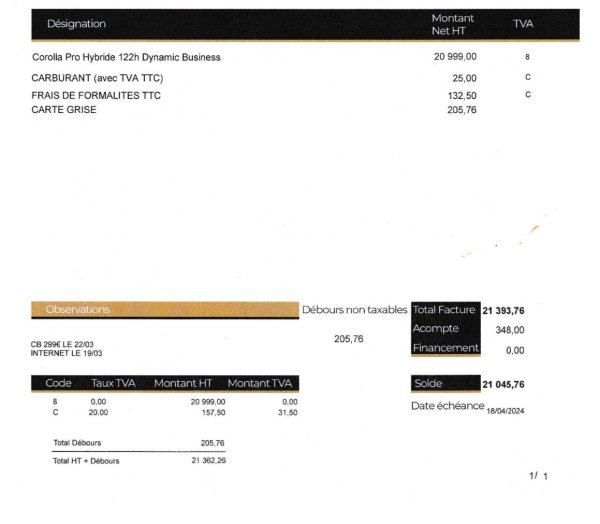600x524 pixels.
Task: Click the 21 393,76 total amount
Action: [x=503, y=310]
